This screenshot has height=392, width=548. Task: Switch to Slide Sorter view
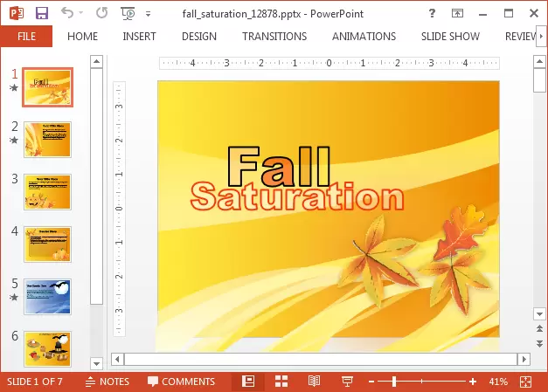[281, 382]
